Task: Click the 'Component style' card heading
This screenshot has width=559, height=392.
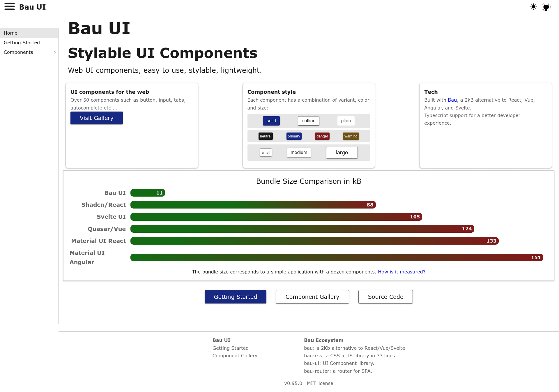Action: (272, 92)
